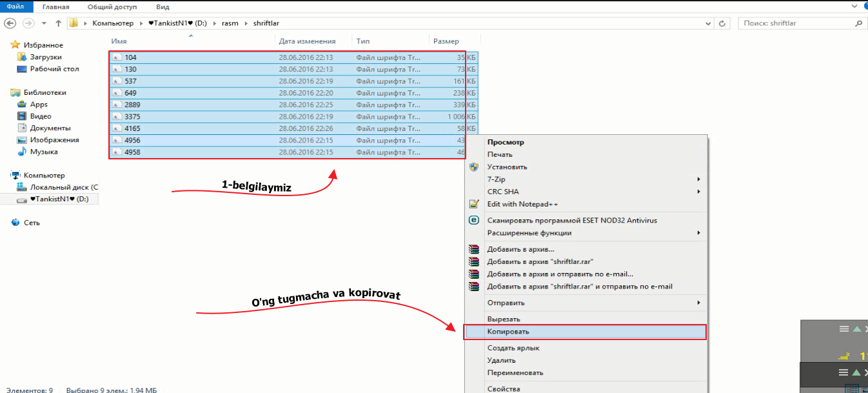Expand the address bar history dropdown
Viewport: 868px width, 393px height.
click(x=709, y=23)
